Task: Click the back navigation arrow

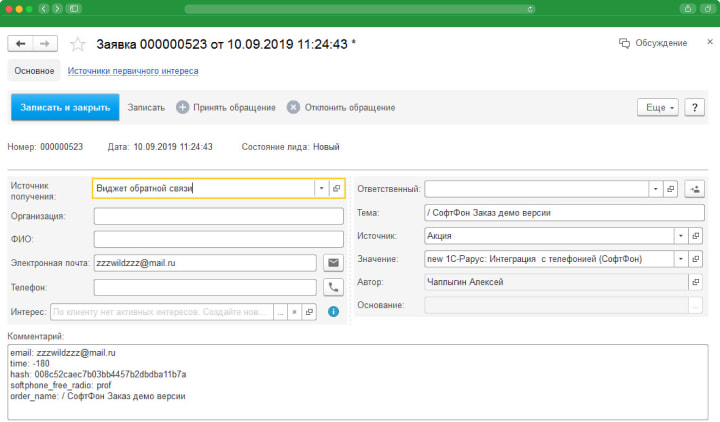Action: [x=21, y=44]
